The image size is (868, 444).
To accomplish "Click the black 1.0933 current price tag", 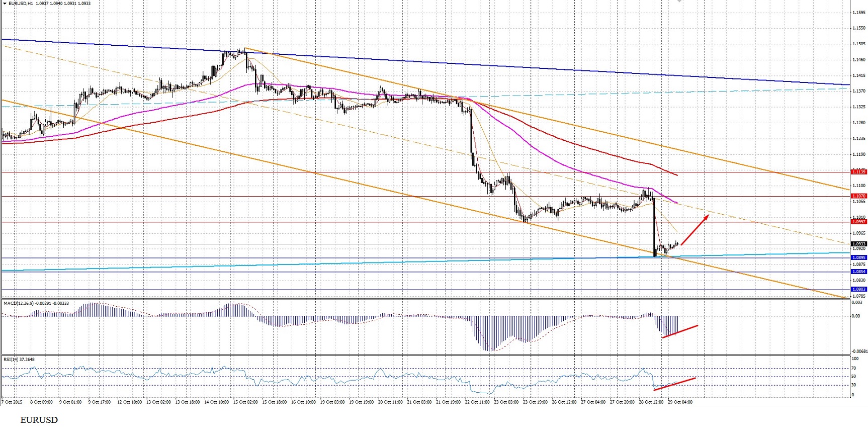I will 858,244.
